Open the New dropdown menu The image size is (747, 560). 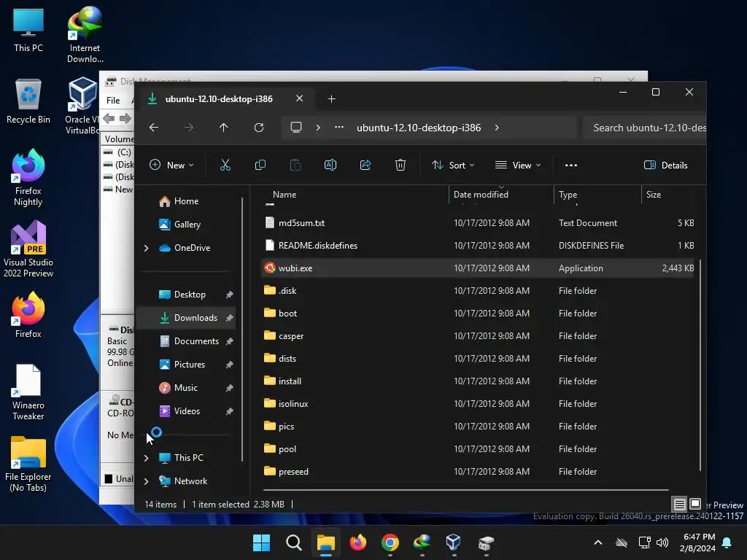pyautogui.click(x=171, y=166)
